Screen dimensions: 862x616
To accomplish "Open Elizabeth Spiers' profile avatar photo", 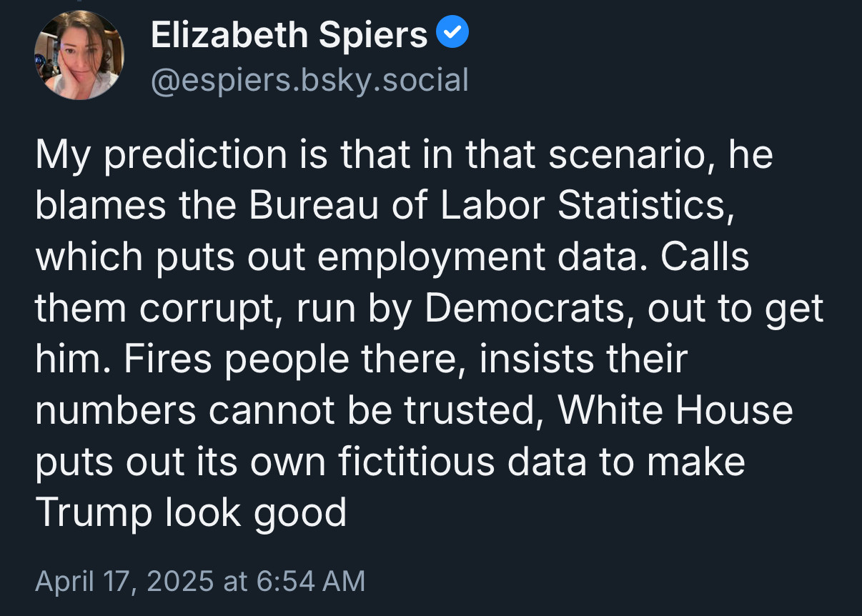I will [79, 56].
